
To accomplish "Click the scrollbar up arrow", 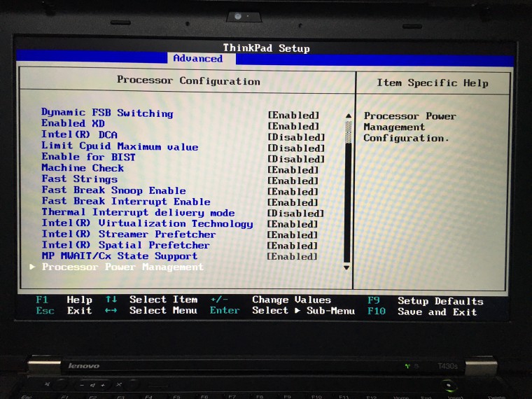I will point(348,115).
